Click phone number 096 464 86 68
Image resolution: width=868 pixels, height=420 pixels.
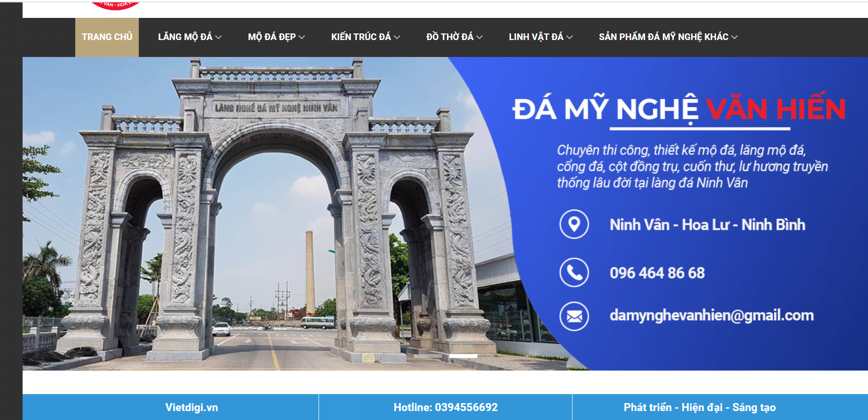click(657, 273)
